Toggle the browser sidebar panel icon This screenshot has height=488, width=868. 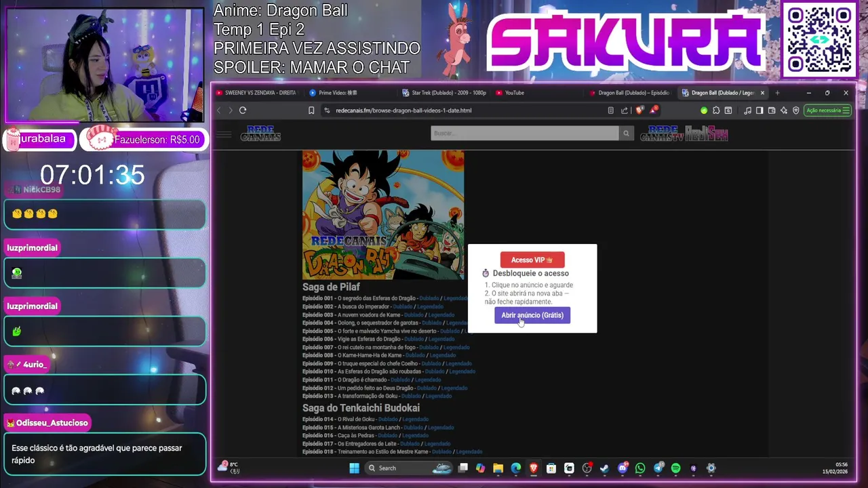pyautogui.click(x=759, y=110)
